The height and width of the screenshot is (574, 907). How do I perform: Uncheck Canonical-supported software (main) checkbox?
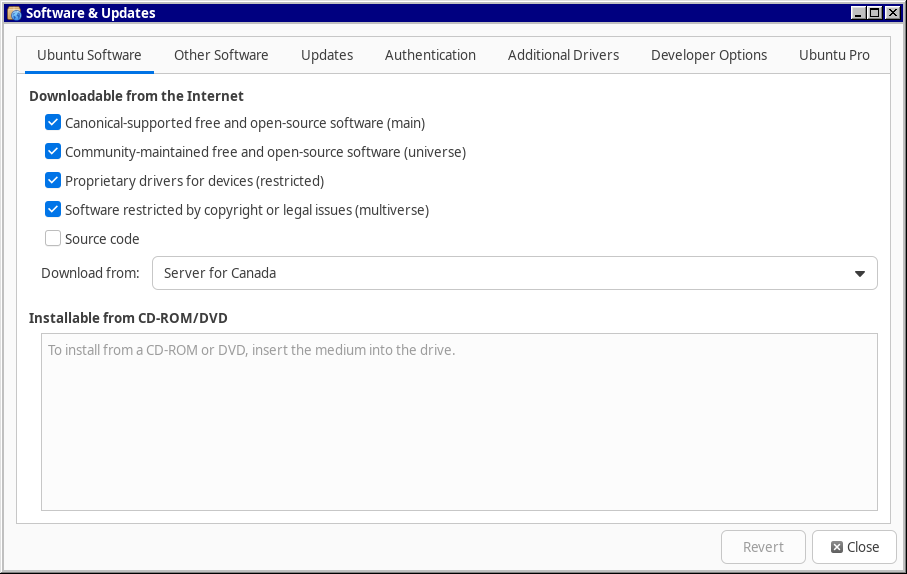pos(53,123)
